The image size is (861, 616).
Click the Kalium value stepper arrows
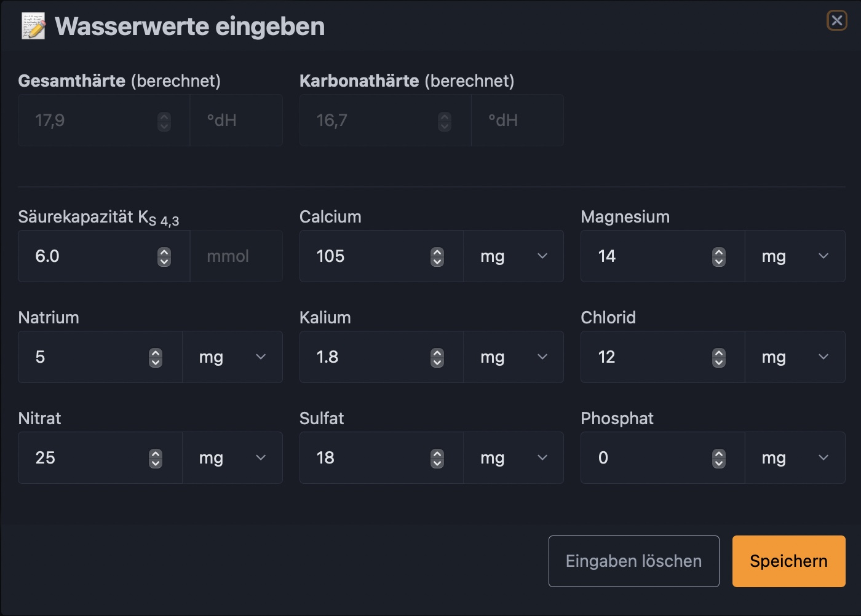pos(437,358)
